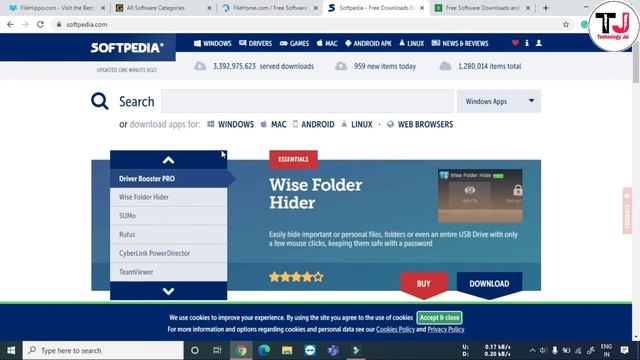Open Microsoft Edge from the taskbar
This screenshot has width=640, height=360.
coord(264,350)
